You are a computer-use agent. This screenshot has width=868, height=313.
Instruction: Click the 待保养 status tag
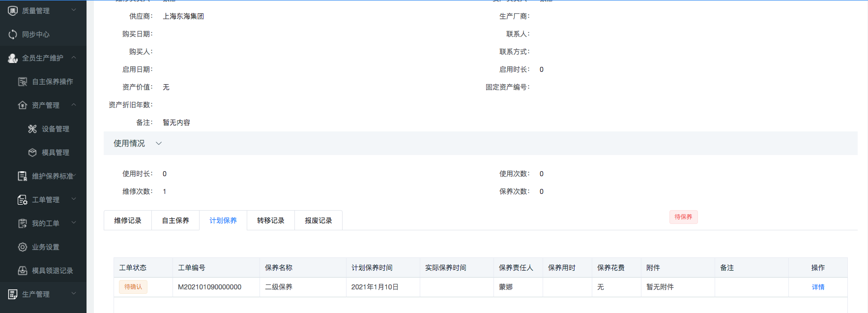click(x=683, y=217)
